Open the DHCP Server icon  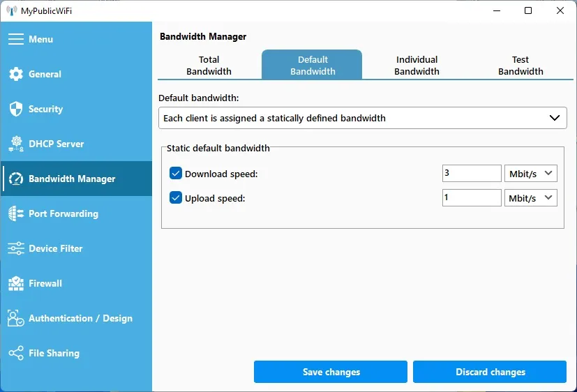[x=15, y=144]
